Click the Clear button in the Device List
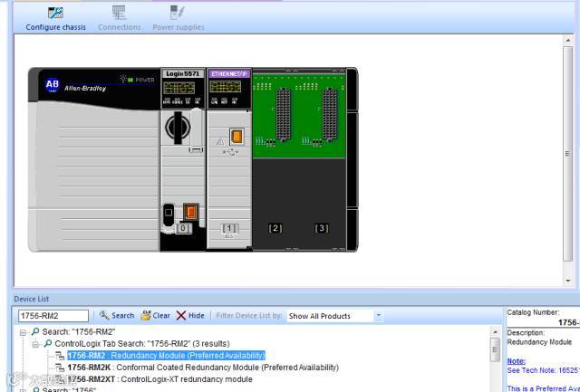This screenshot has height=392, width=580. [x=155, y=316]
